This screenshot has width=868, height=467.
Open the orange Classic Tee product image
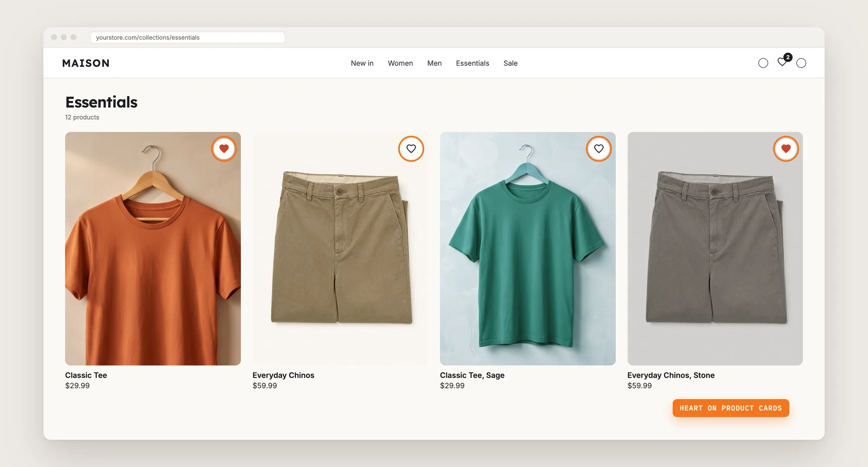pyautogui.click(x=153, y=248)
